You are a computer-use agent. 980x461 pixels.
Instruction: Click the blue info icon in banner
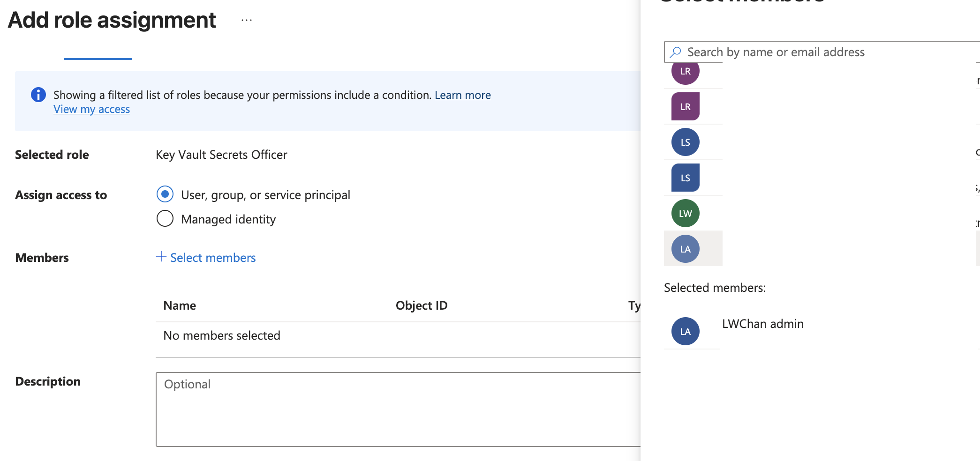38,95
